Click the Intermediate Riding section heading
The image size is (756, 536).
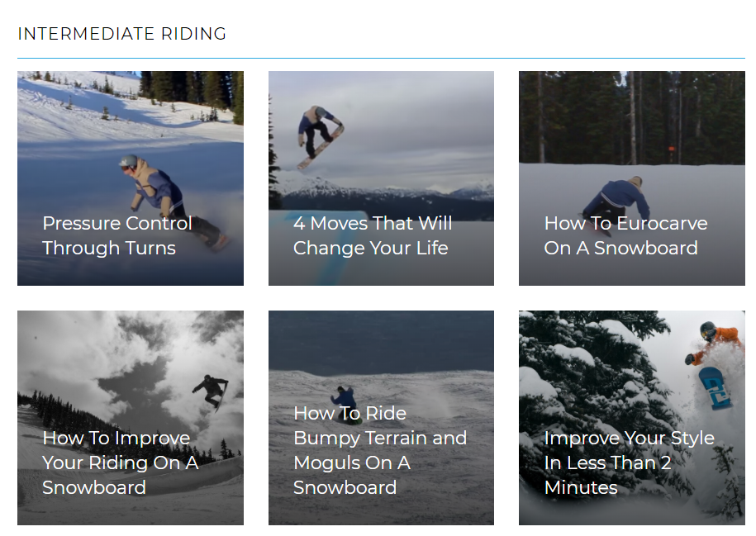(121, 34)
